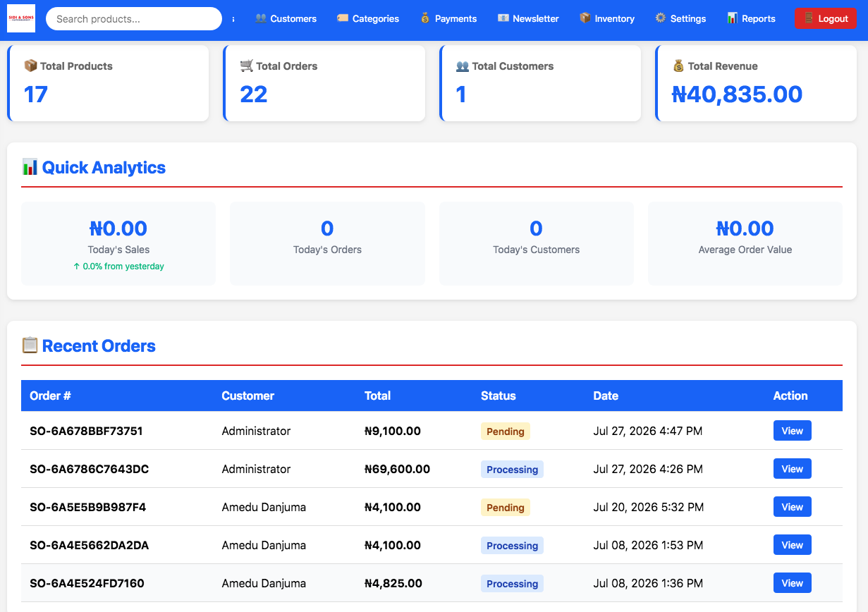Viewport: 868px width, 612px height.
Task: Click the Today's Orders tile
Action: point(327,244)
